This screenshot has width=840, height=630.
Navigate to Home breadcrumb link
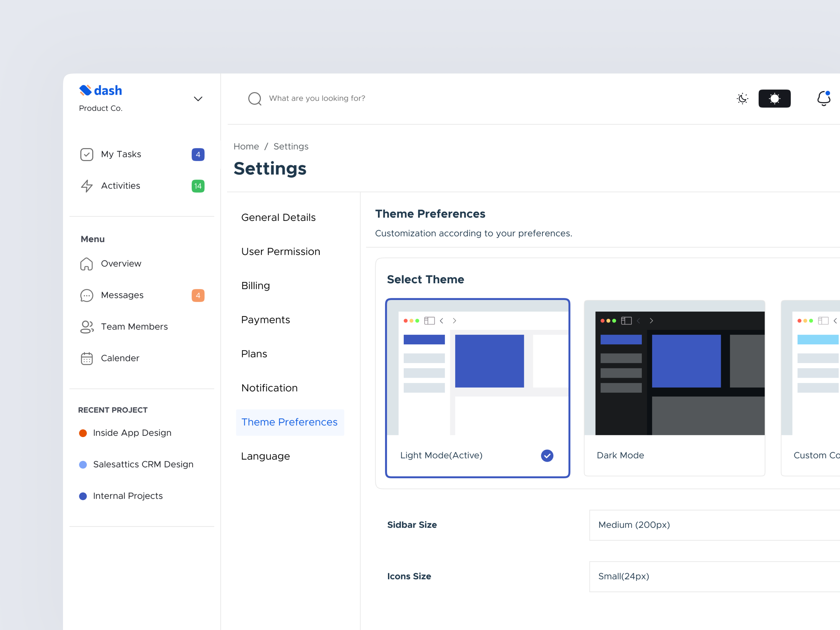[x=246, y=146]
